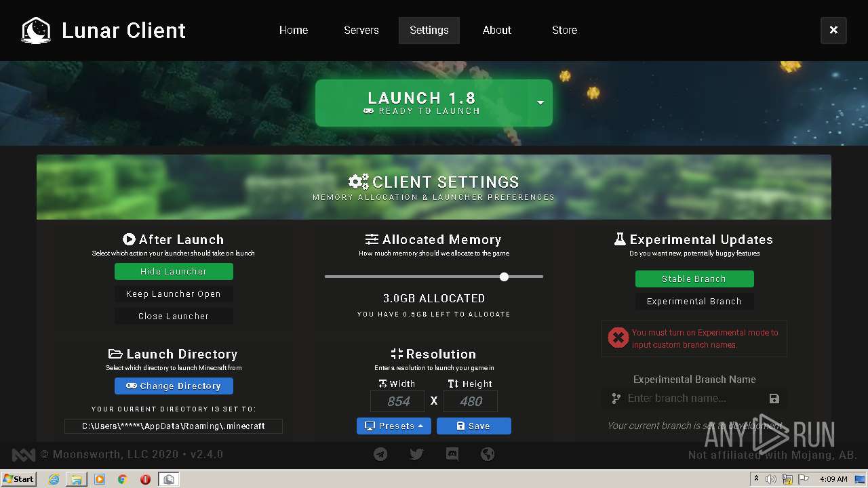Open Opera browser from taskbar
The image size is (868, 488).
145,479
